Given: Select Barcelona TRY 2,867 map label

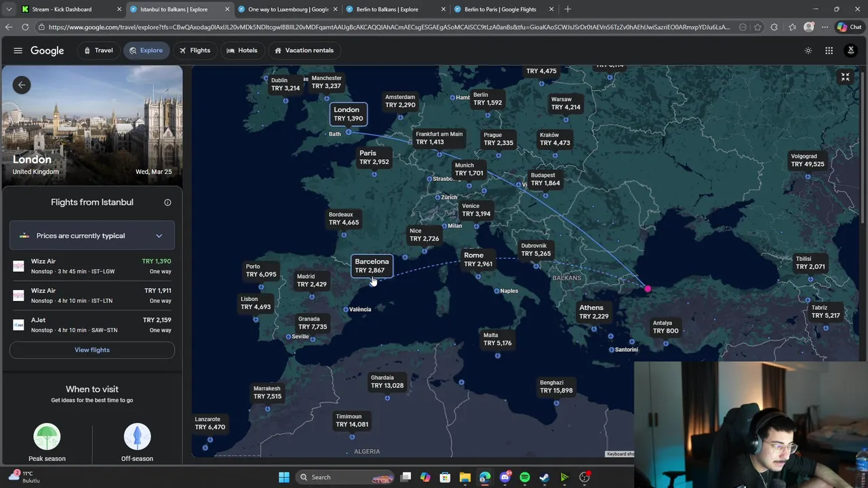Looking at the screenshot, I should [372, 266].
